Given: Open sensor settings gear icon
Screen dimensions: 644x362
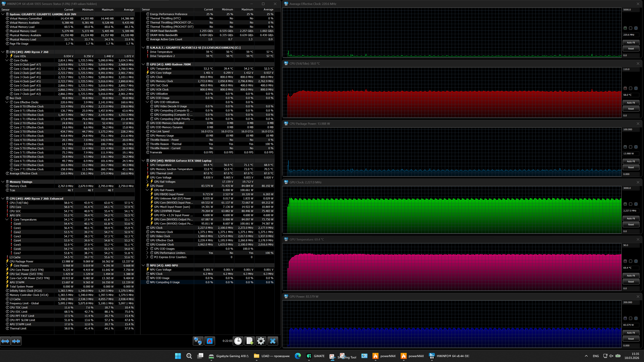Looking at the screenshot, I should [261, 341].
